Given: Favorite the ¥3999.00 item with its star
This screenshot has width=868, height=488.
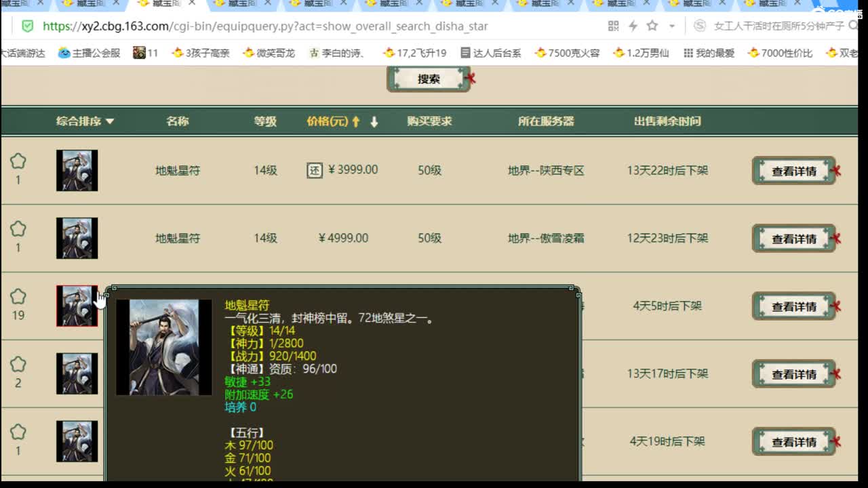Looking at the screenshot, I should click(18, 161).
